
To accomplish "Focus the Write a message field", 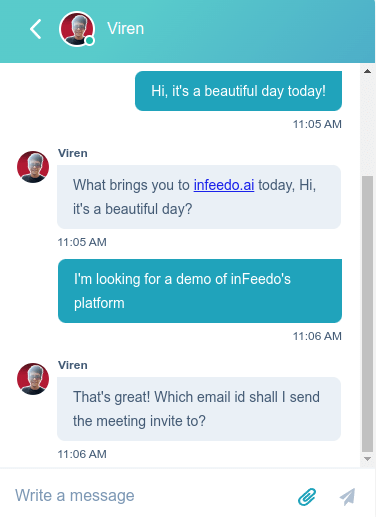I will (150, 496).
